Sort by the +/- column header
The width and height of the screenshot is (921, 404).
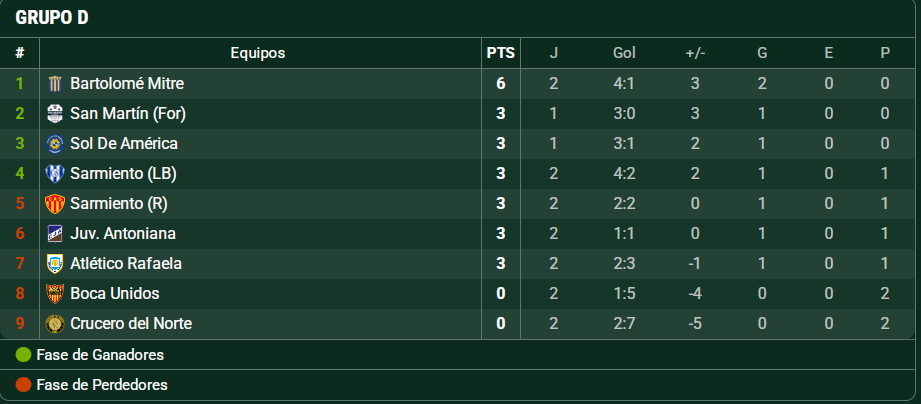695,53
